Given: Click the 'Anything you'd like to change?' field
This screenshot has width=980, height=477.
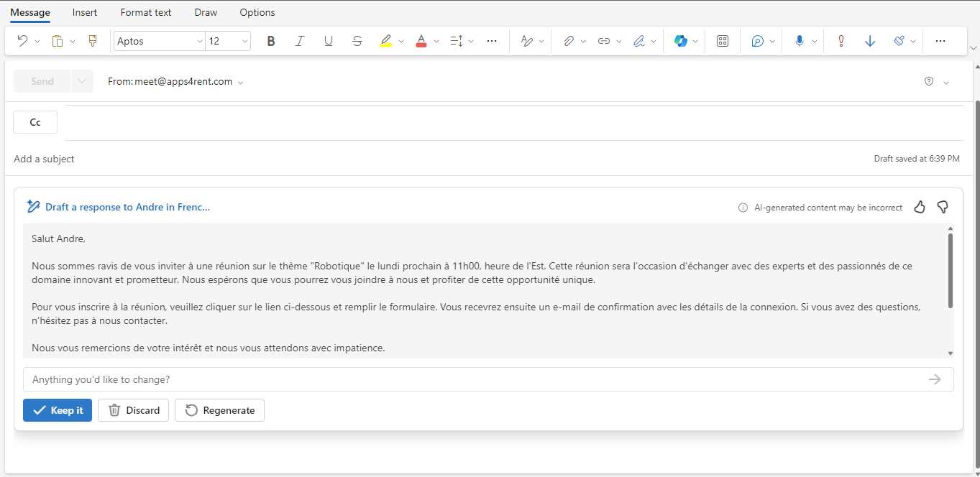Looking at the screenshot, I should pos(475,379).
